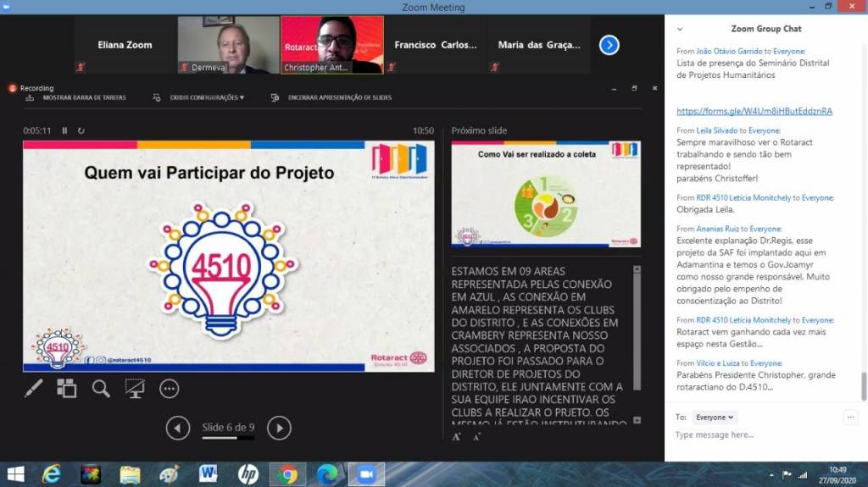The image size is (868, 487).
Task: Show more participants with blue arrow
Action: click(x=609, y=45)
